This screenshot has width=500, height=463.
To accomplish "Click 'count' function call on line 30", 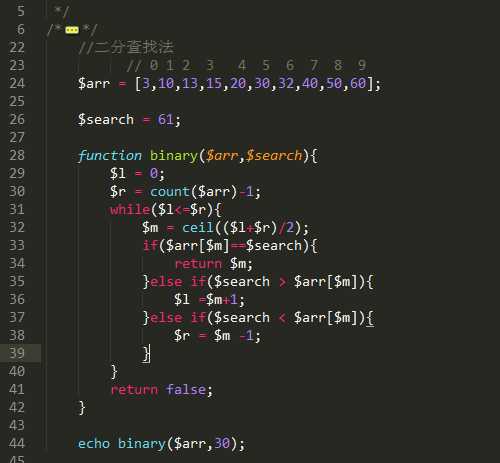I will tap(170, 192).
